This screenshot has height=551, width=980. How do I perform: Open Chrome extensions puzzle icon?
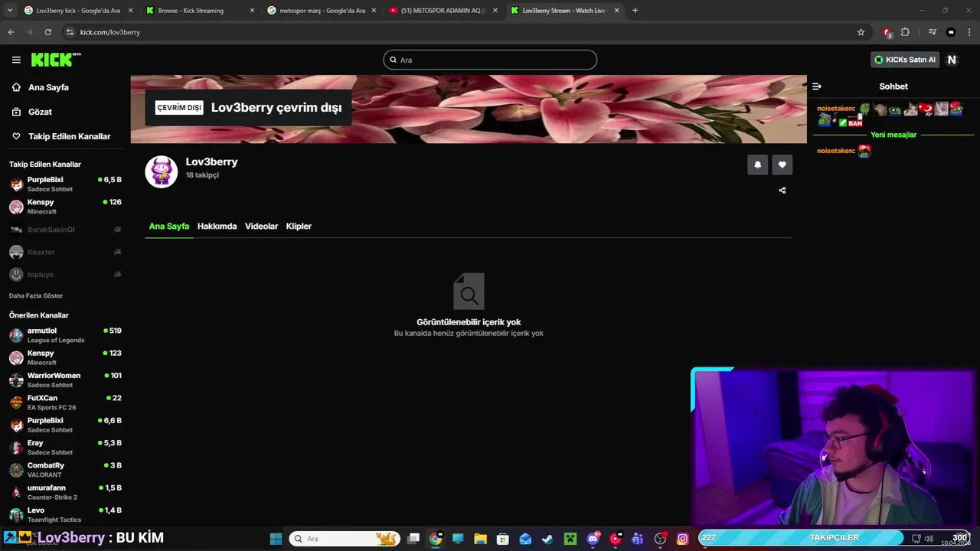pos(905,32)
